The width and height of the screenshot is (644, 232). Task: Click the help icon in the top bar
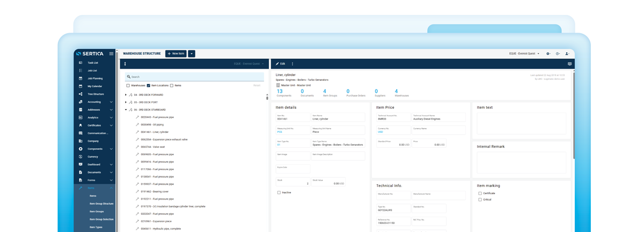coord(558,54)
